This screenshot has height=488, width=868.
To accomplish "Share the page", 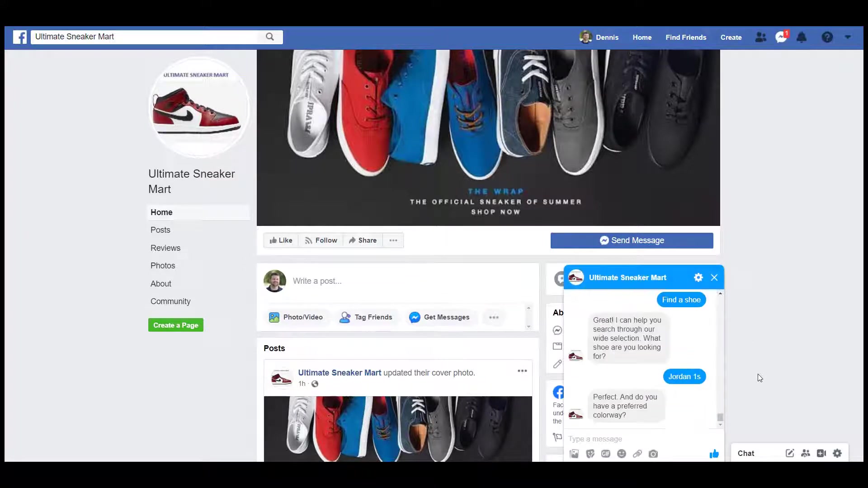I will click(363, 240).
